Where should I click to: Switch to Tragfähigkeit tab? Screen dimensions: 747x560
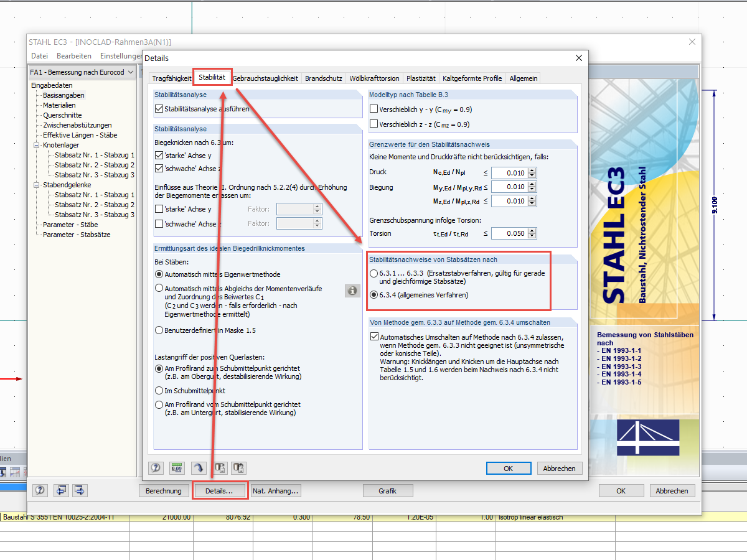[x=171, y=78]
